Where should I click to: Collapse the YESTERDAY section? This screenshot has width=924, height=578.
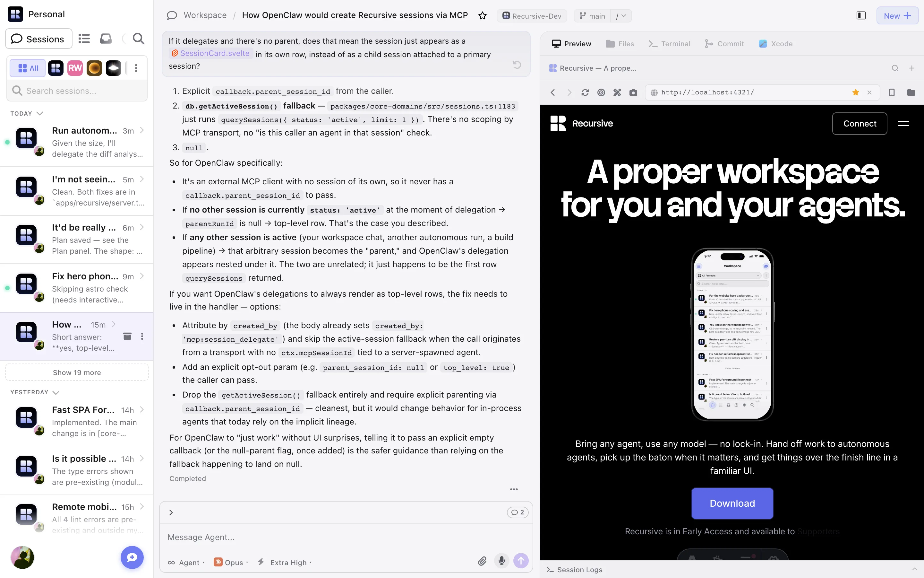[35, 392]
